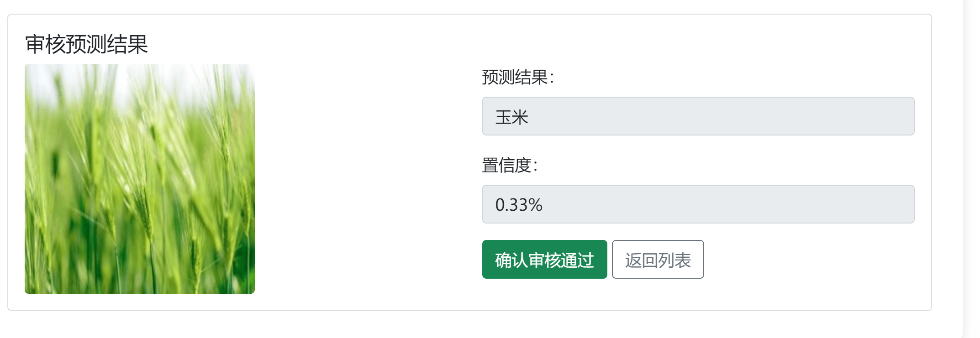This screenshot has height=338, width=980.
Task: Select the 0.33% confidence value text
Action: coord(519,205)
